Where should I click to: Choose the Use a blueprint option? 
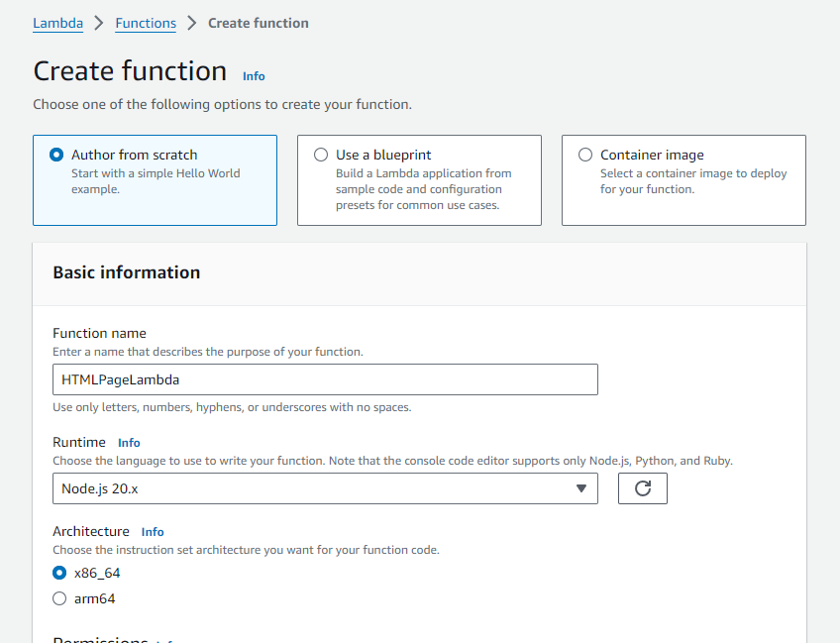coord(320,155)
